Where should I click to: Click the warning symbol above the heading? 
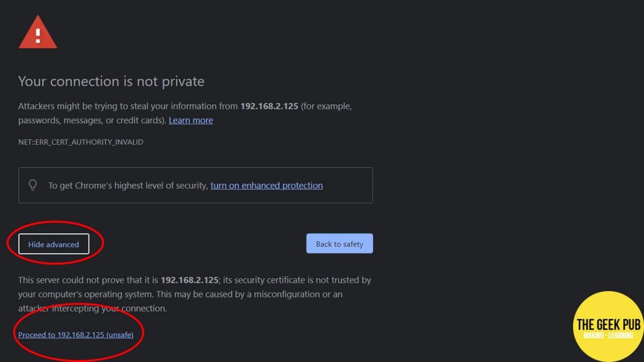(38, 32)
